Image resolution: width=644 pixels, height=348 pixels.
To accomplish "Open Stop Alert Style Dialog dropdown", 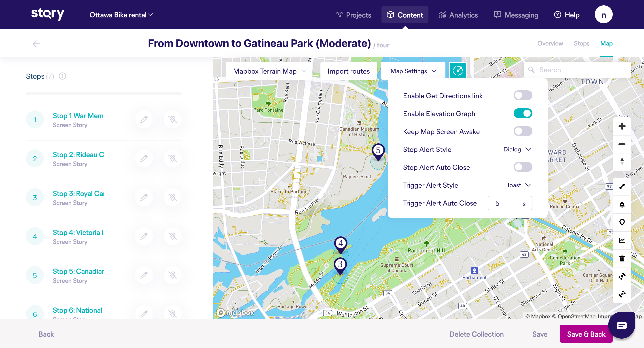I will pyautogui.click(x=517, y=149).
